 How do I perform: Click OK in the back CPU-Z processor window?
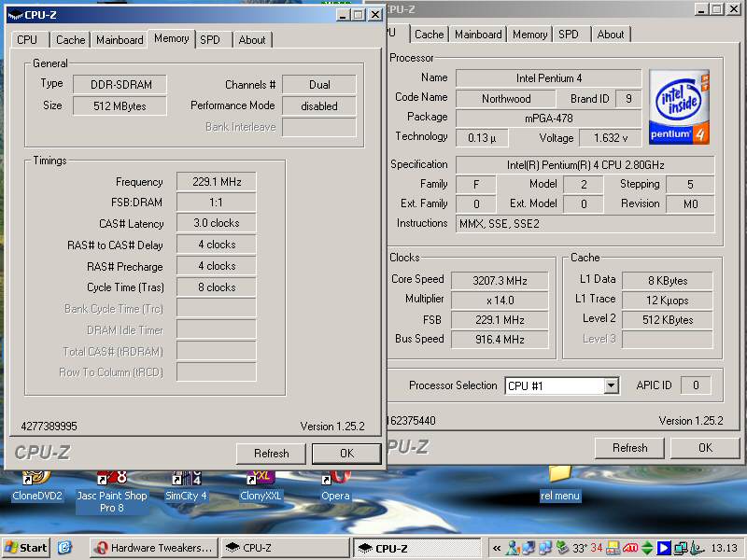[705, 448]
